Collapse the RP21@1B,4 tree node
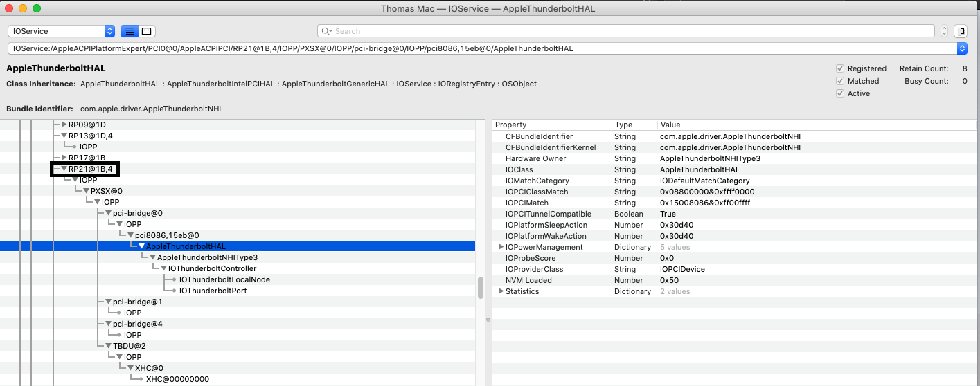 point(64,169)
